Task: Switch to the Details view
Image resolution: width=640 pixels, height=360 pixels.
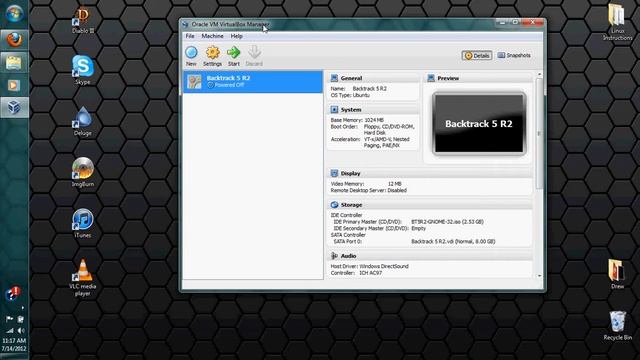Action: point(477,56)
